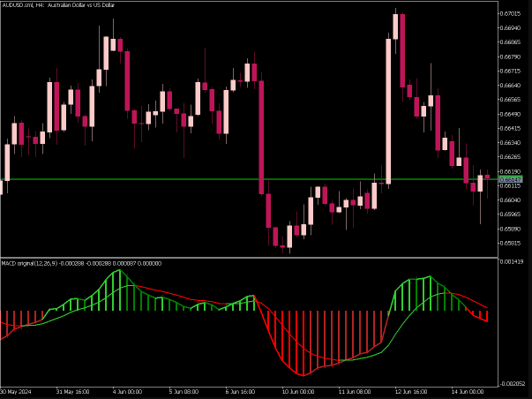The image size is (532, 399).
Task: Click the 0.001419 MACD scale label
Action: (x=512, y=262)
